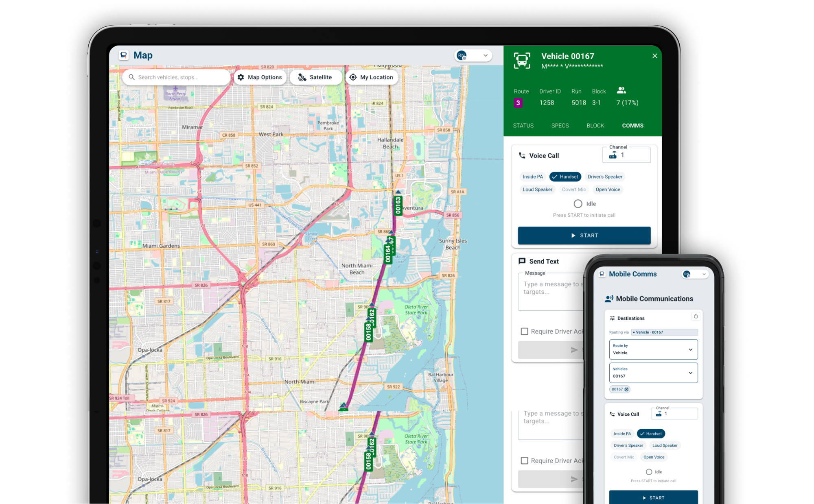Focus the Search vehicles, stops field

[176, 77]
